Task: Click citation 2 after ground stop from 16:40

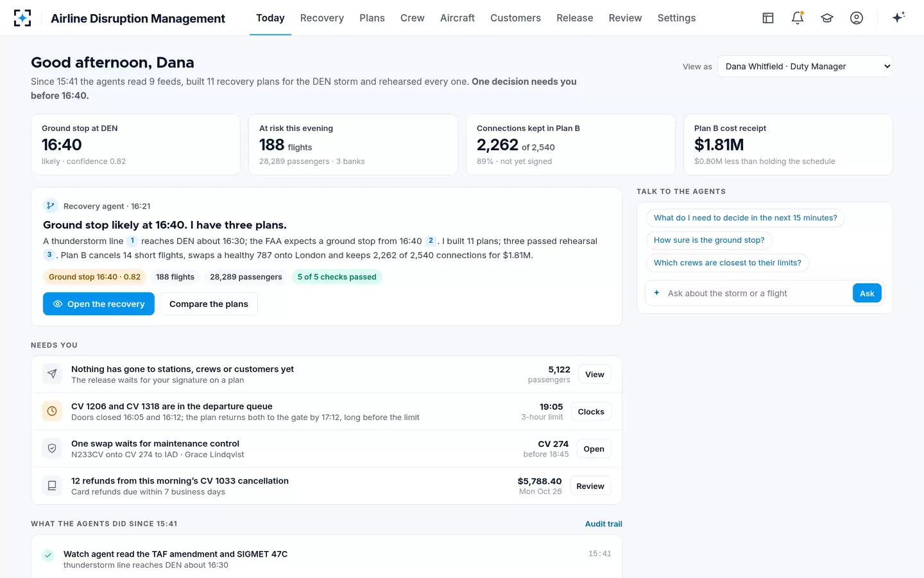Action: pyautogui.click(x=431, y=241)
